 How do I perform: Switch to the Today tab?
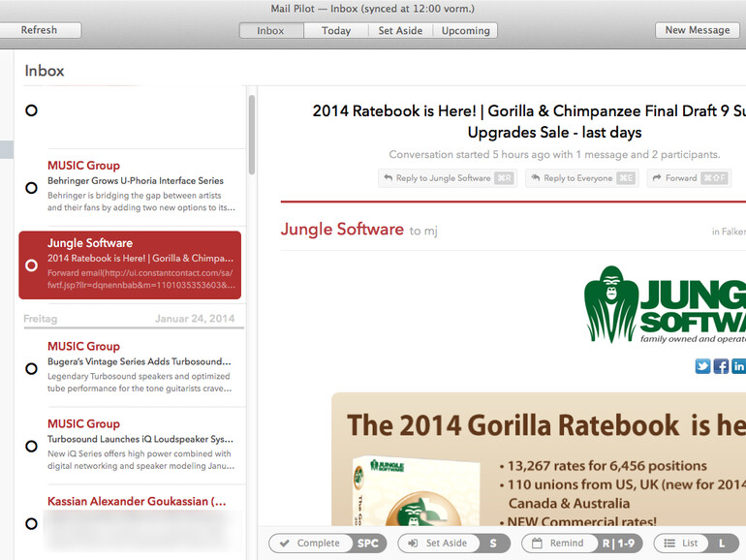tap(336, 30)
